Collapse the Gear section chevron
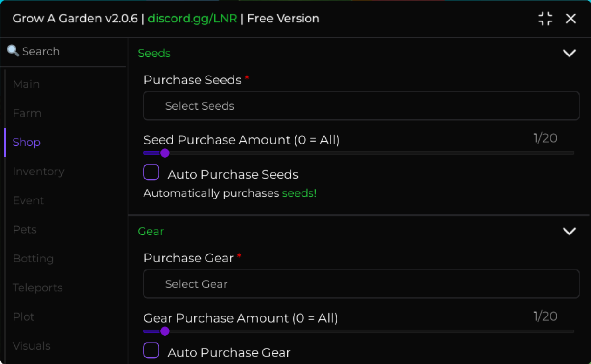This screenshot has height=364, width=591. pyautogui.click(x=569, y=231)
